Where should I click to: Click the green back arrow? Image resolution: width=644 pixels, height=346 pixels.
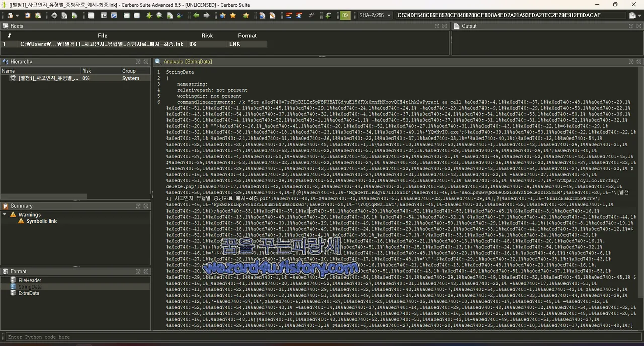pyautogui.click(x=196, y=16)
